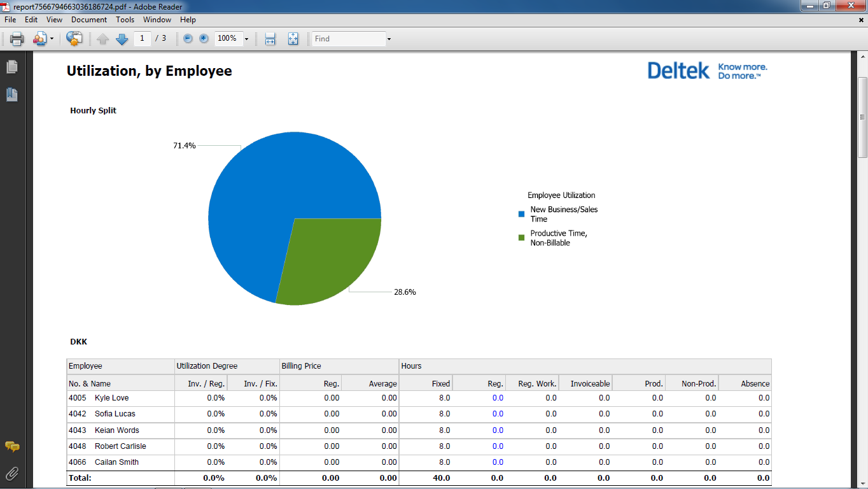Click Reg. hours value for Kyle Love
Image resolution: width=868 pixels, height=489 pixels.
(x=497, y=398)
